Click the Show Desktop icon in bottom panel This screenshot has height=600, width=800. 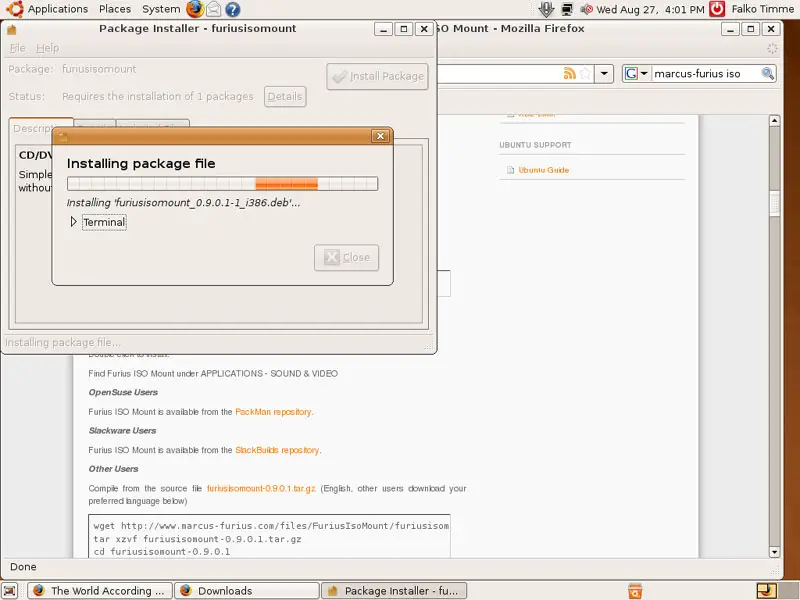[9, 591]
